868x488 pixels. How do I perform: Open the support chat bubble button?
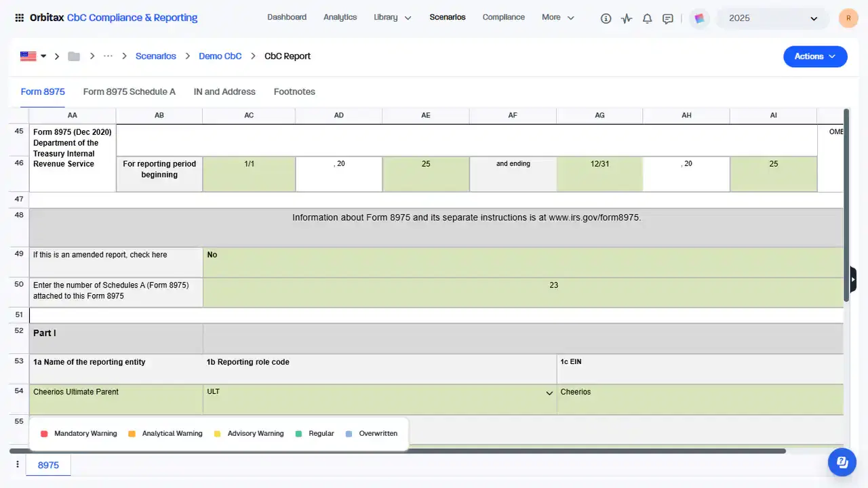(842, 462)
